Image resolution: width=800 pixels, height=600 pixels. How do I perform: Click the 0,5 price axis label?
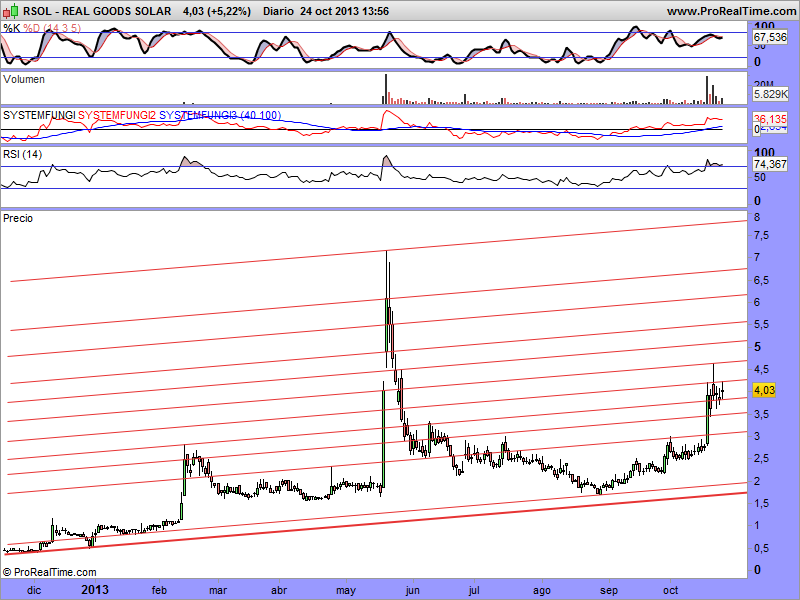tap(762, 548)
